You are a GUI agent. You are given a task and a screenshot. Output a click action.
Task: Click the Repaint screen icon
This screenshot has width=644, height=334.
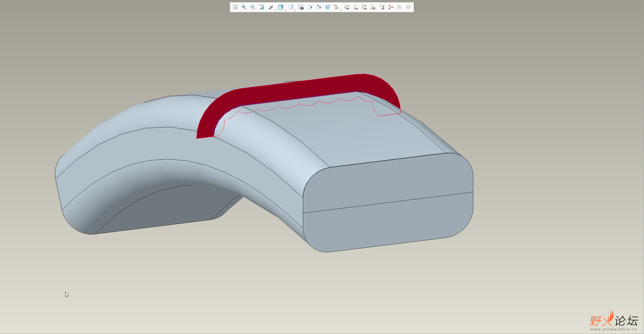(261, 7)
